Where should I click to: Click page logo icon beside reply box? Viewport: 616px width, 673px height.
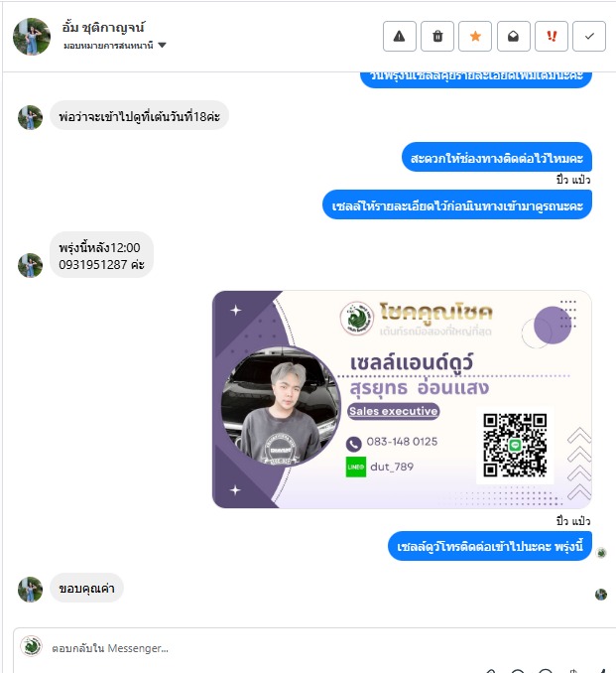[32, 646]
